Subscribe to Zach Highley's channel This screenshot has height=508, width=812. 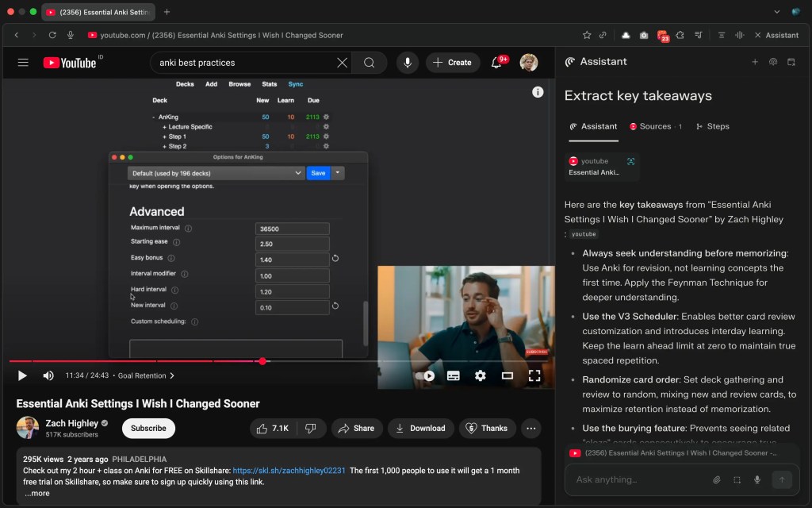(148, 428)
